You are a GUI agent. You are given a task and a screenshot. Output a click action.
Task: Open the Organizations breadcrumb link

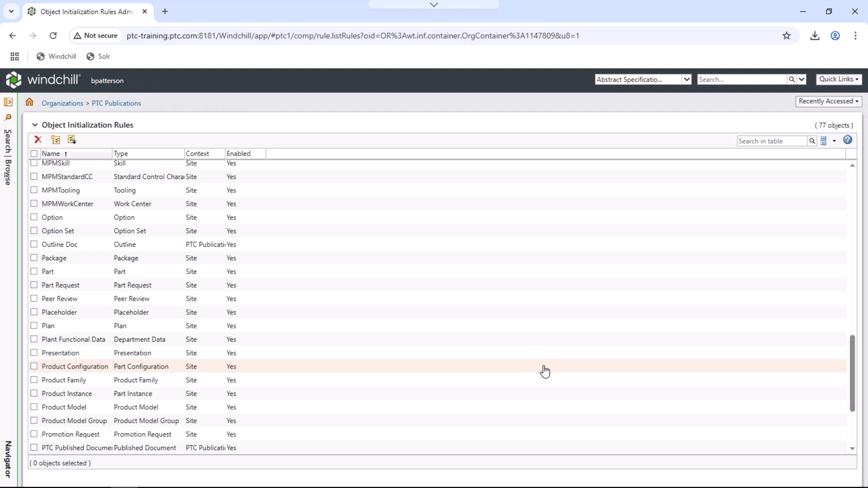pyautogui.click(x=62, y=103)
